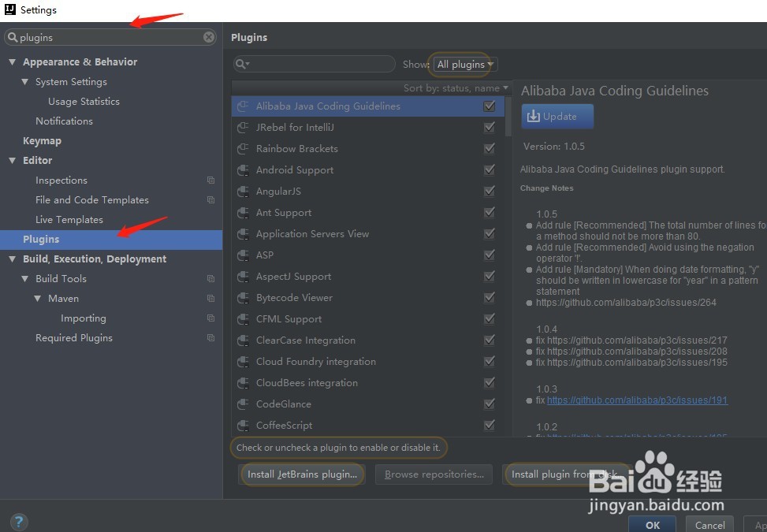
Task: Toggle the AngularJS plugin checkbox
Action: (490, 192)
